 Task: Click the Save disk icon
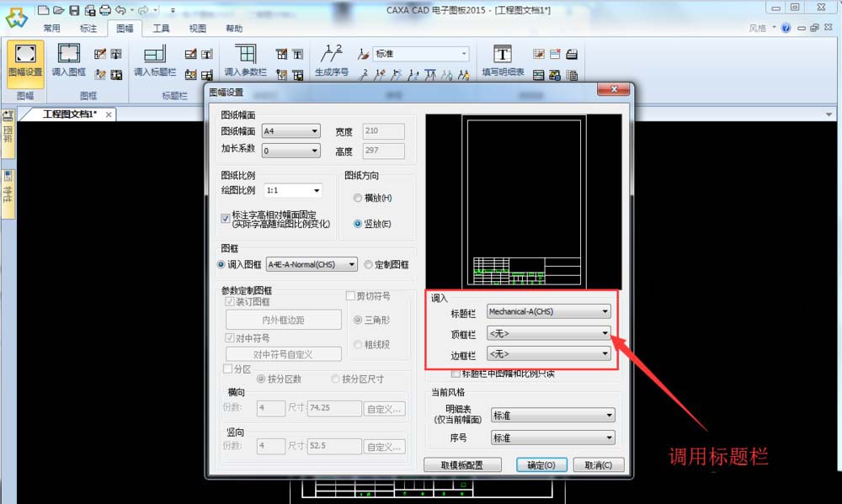pyautogui.click(x=74, y=9)
